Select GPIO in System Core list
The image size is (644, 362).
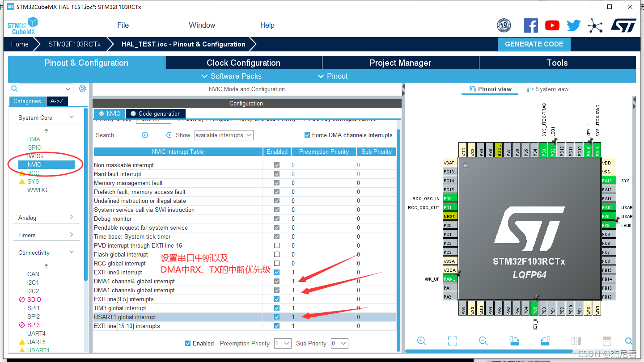[x=34, y=147]
